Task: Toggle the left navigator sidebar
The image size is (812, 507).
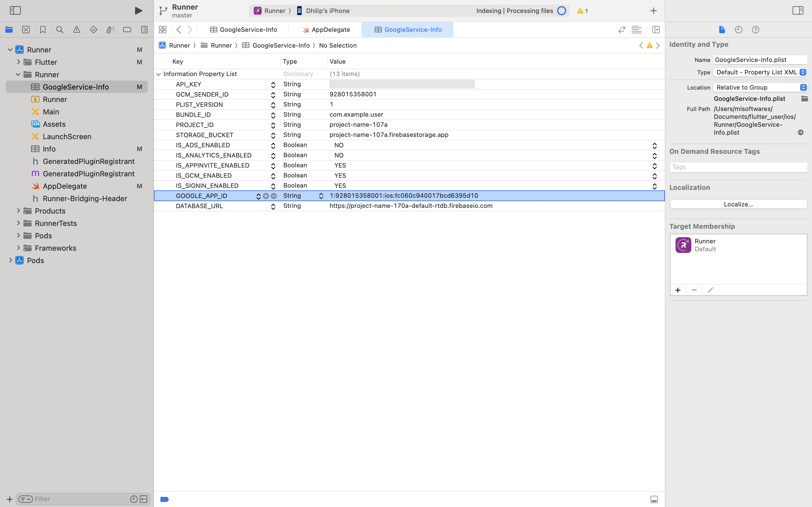Action: [15, 10]
